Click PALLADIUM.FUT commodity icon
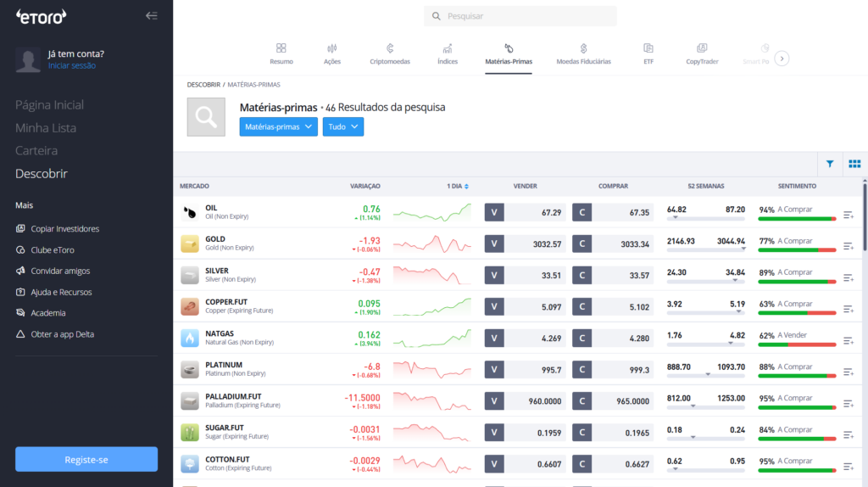Image resolution: width=868 pixels, height=487 pixels. click(190, 401)
